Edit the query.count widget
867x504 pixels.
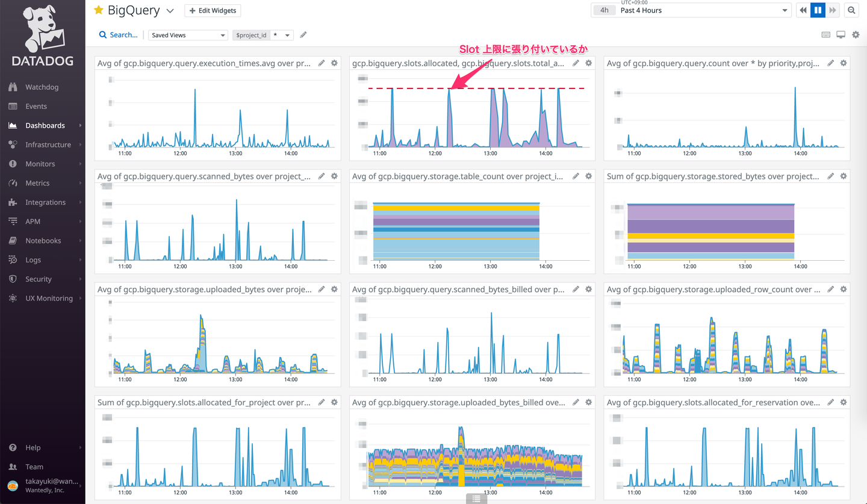831,63
